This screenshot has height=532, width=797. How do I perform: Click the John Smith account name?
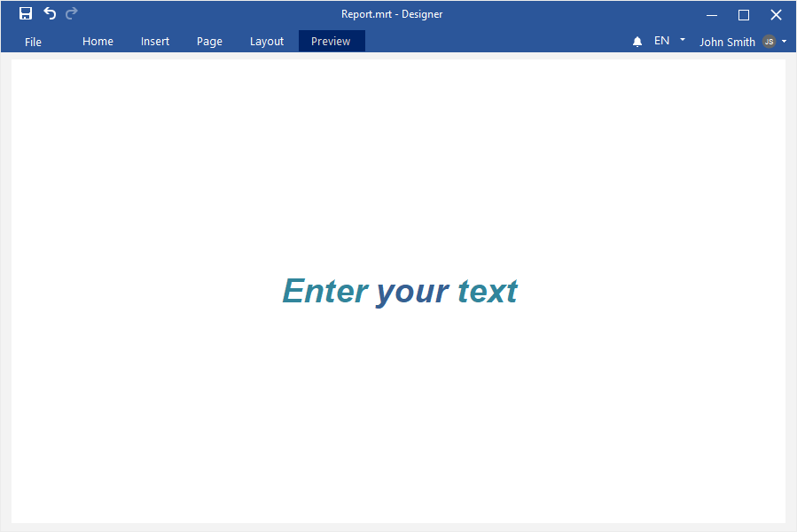coord(727,42)
